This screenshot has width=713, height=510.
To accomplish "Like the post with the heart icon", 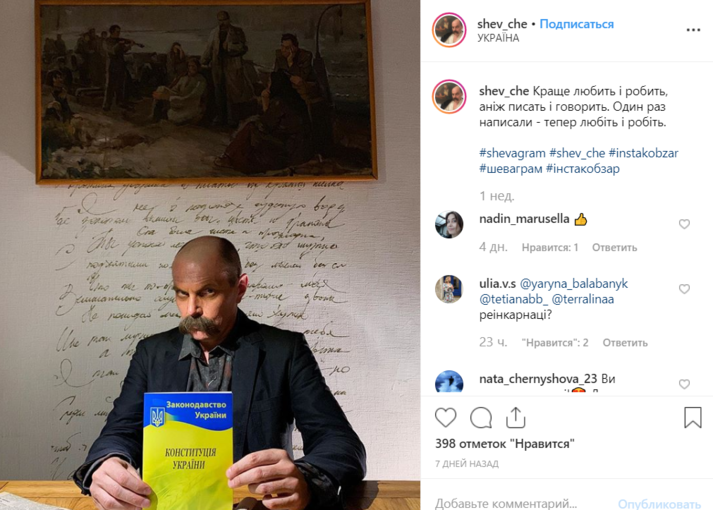I will coord(446,417).
